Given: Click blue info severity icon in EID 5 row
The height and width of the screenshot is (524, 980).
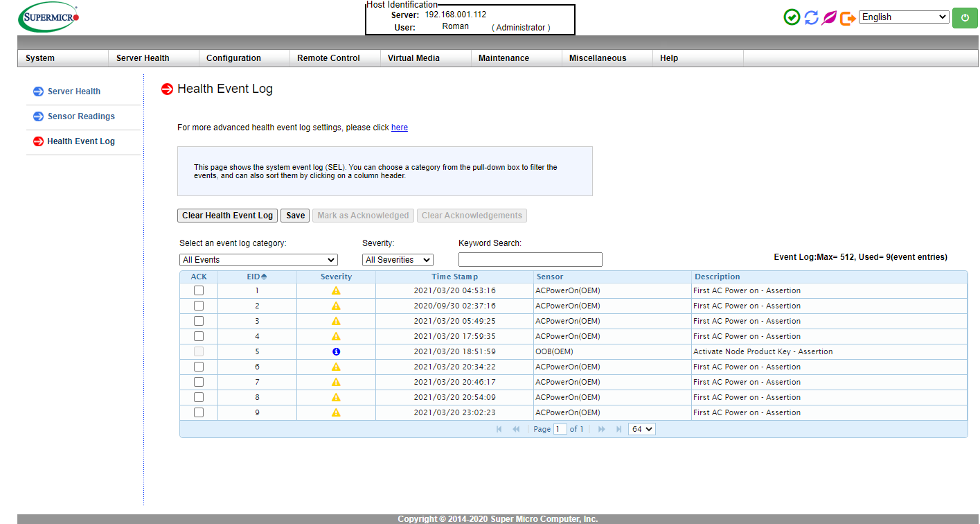Looking at the screenshot, I should (x=336, y=351).
